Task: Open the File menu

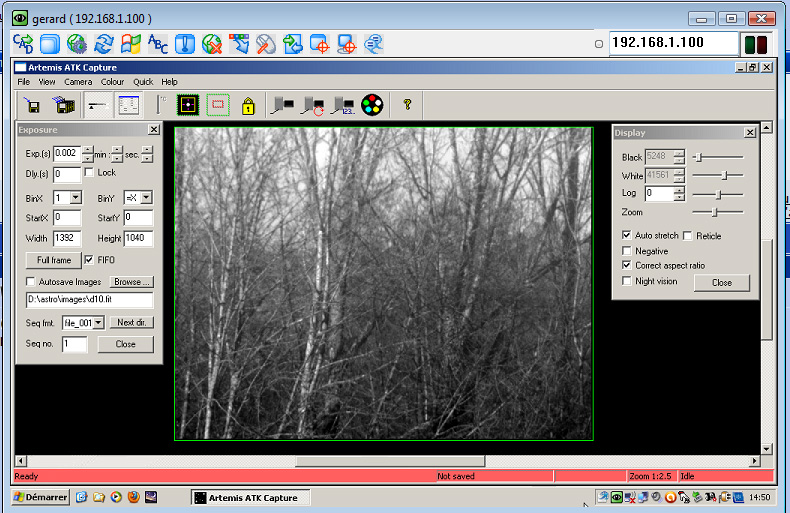Action: point(24,82)
